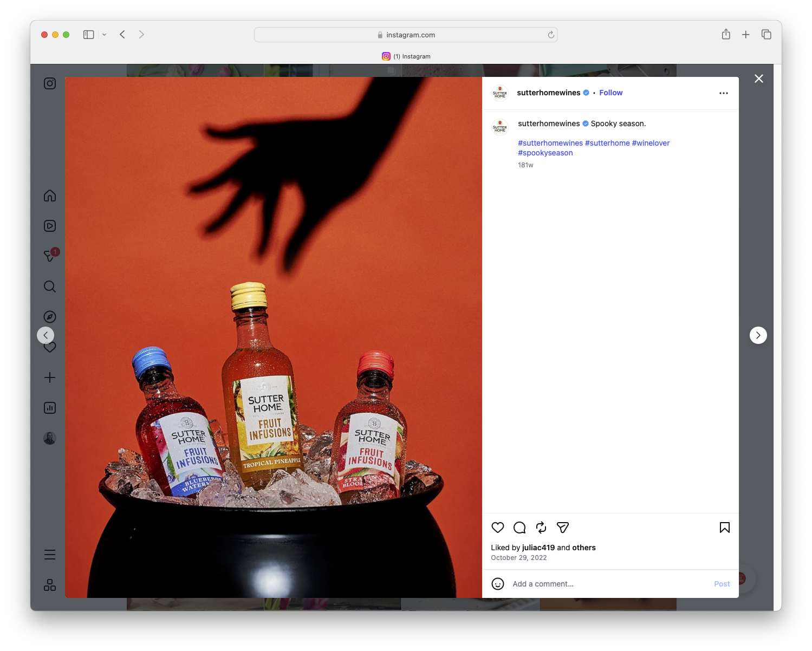The width and height of the screenshot is (812, 651).
Task: Click sutterhomewines profile picture thumbnail
Action: pyautogui.click(x=499, y=93)
